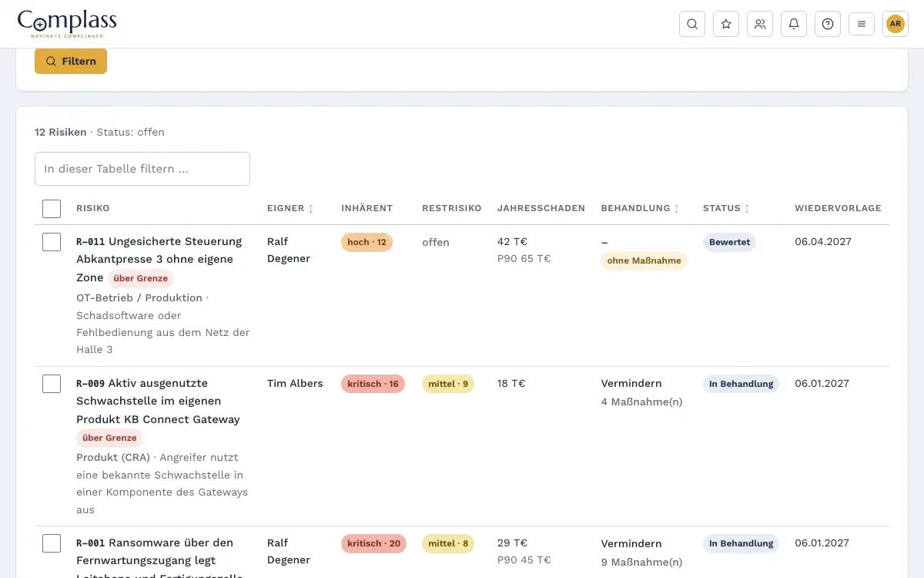Open the AR user avatar
This screenshot has height=578, width=924.
pyautogui.click(x=896, y=24)
